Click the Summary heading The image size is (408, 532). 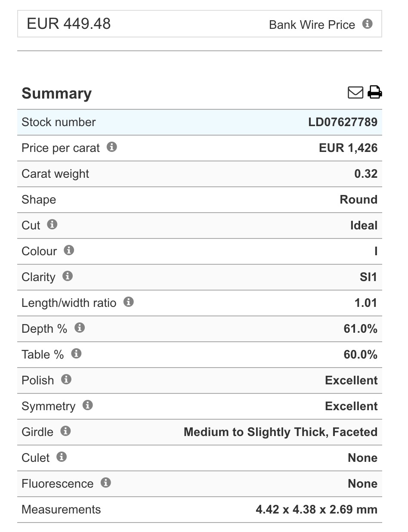[x=57, y=93]
